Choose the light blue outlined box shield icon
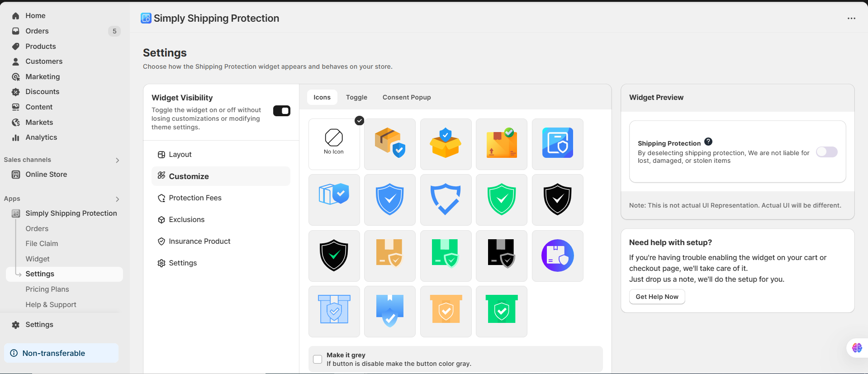This screenshot has width=868, height=374. tap(334, 312)
